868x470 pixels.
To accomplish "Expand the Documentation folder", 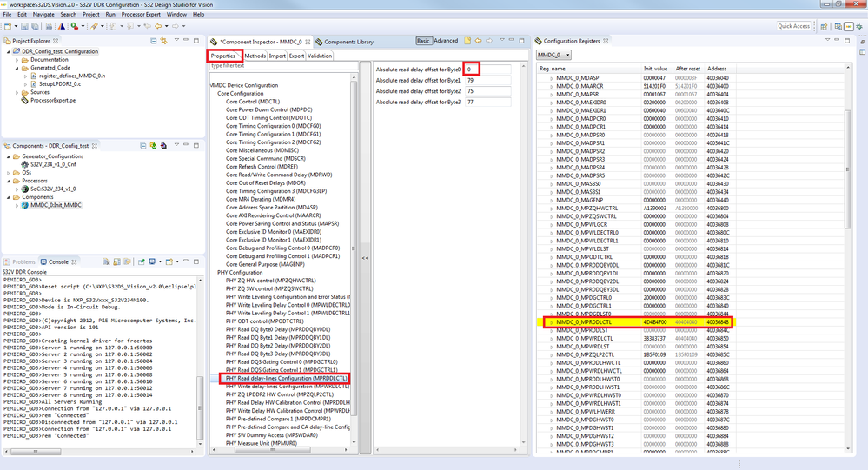I will (x=17, y=60).
